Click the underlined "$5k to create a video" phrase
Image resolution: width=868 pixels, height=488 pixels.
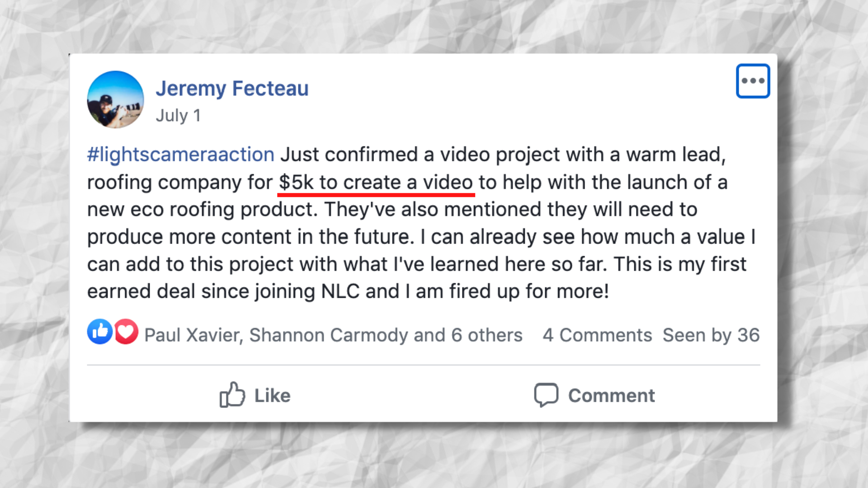point(376,183)
